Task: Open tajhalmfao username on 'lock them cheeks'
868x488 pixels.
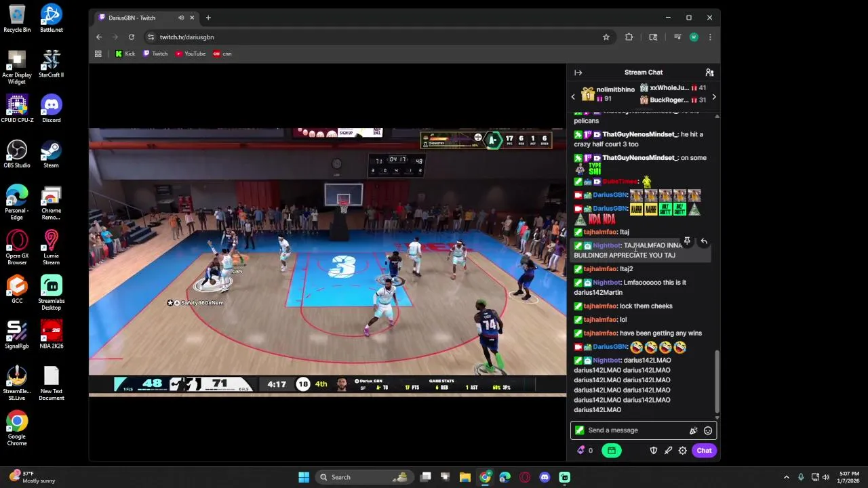Action: (600, 306)
